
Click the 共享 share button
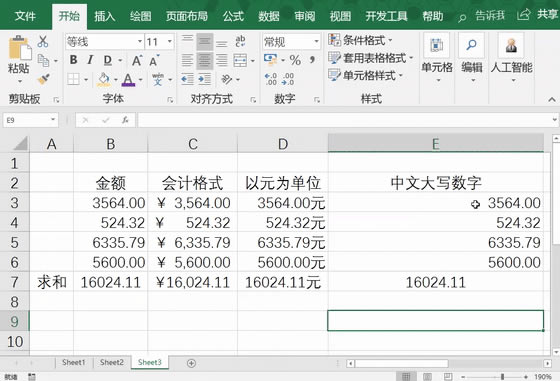click(538, 15)
